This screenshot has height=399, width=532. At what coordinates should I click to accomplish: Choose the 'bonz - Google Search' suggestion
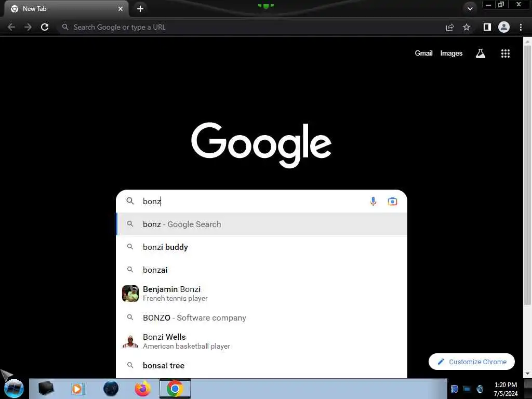tap(262, 224)
